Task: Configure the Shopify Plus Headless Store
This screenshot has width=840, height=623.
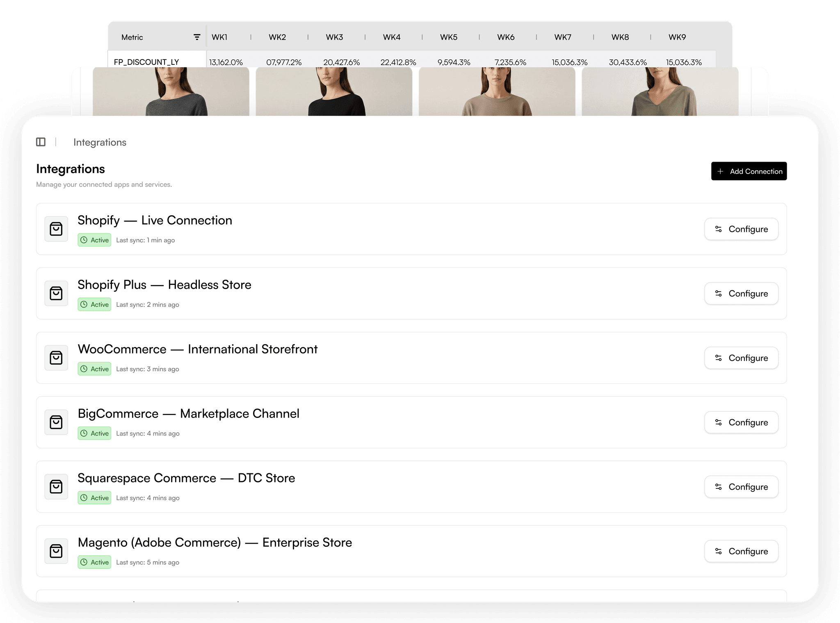Action: [x=741, y=294]
